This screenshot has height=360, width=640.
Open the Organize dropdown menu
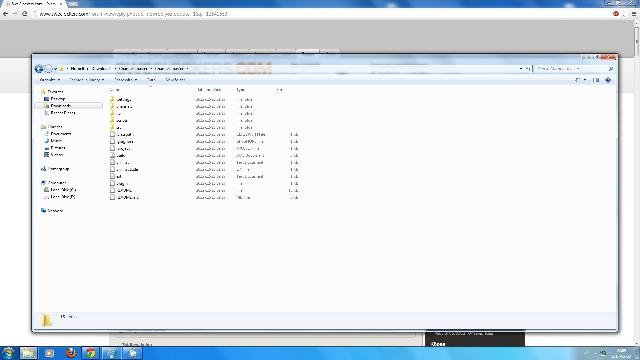(49, 80)
